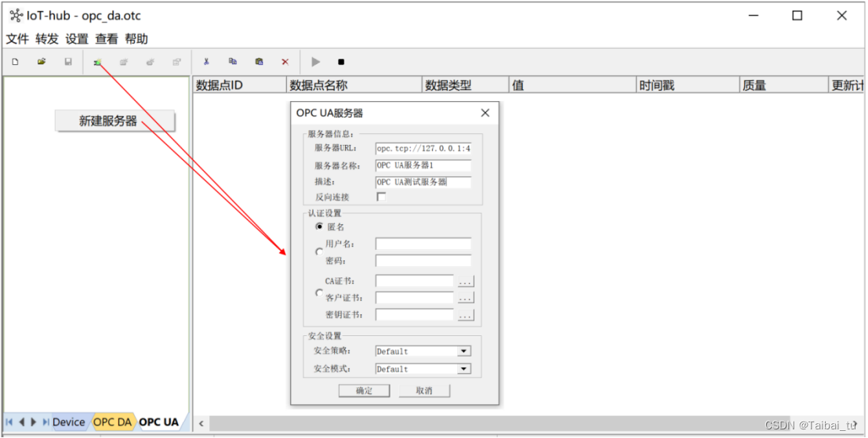Click the 密钥证书 path field
This screenshot has width=868, height=438.
(415, 315)
